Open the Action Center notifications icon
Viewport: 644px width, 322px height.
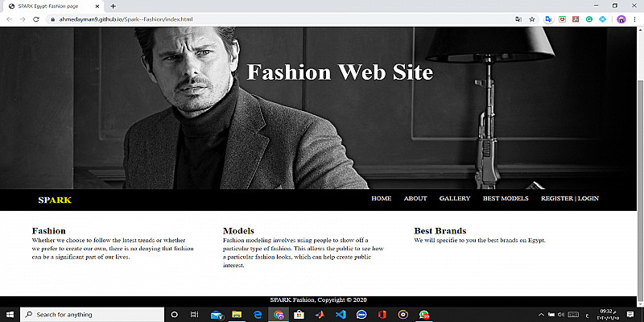point(630,315)
